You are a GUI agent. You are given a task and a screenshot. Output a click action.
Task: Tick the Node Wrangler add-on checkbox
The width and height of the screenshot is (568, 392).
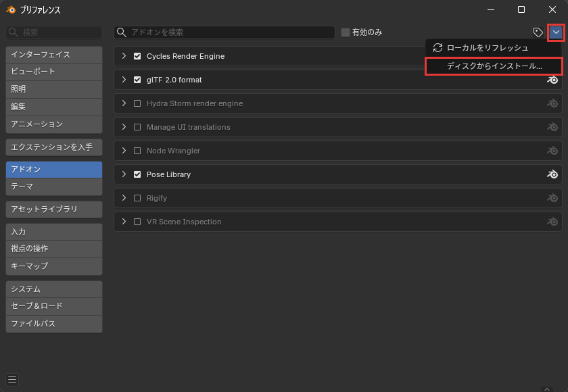[x=137, y=151]
